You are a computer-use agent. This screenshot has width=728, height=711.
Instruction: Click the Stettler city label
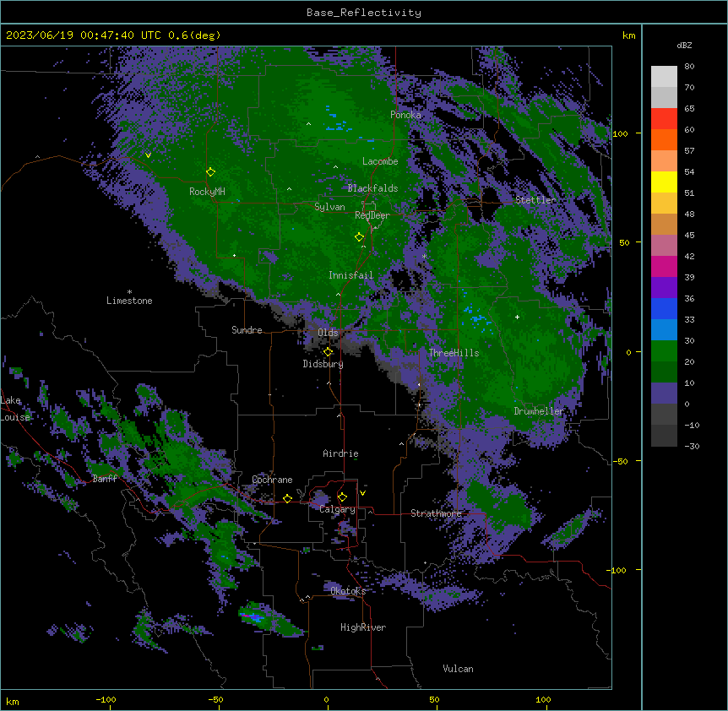[x=535, y=200]
